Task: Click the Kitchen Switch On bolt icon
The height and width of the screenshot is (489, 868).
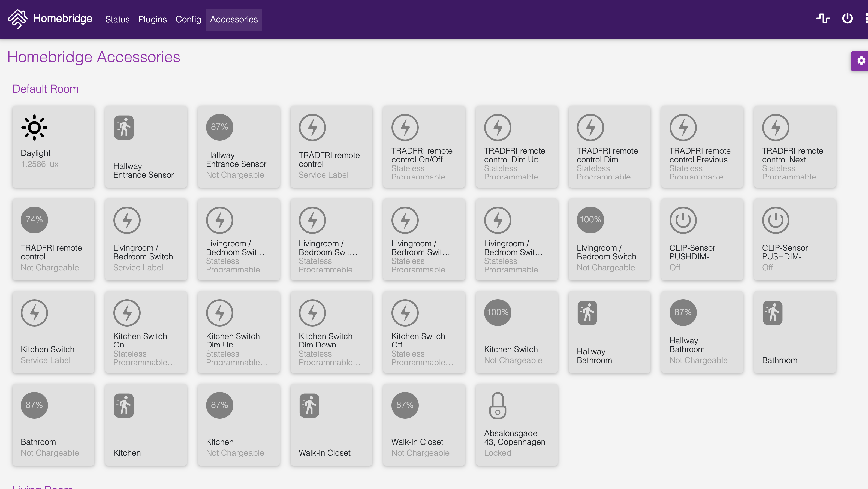Action: click(x=127, y=312)
